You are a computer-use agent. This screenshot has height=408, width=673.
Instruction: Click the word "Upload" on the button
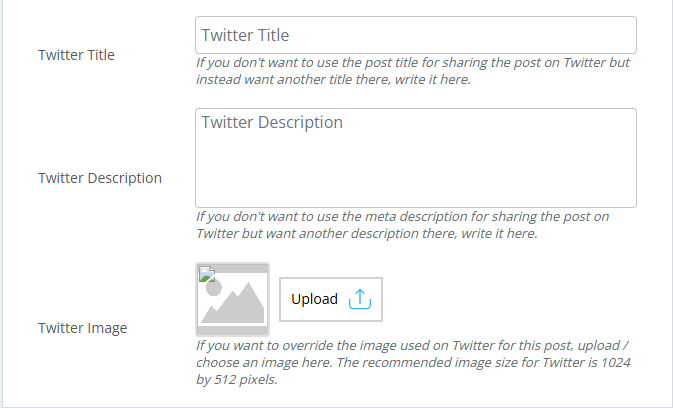click(314, 299)
